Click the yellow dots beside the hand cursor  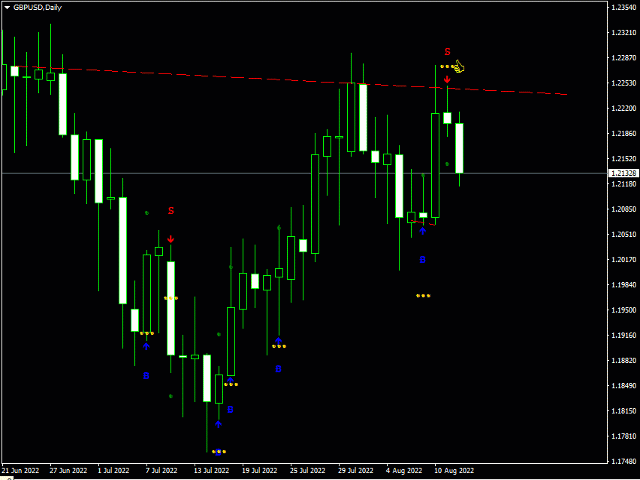pos(445,67)
